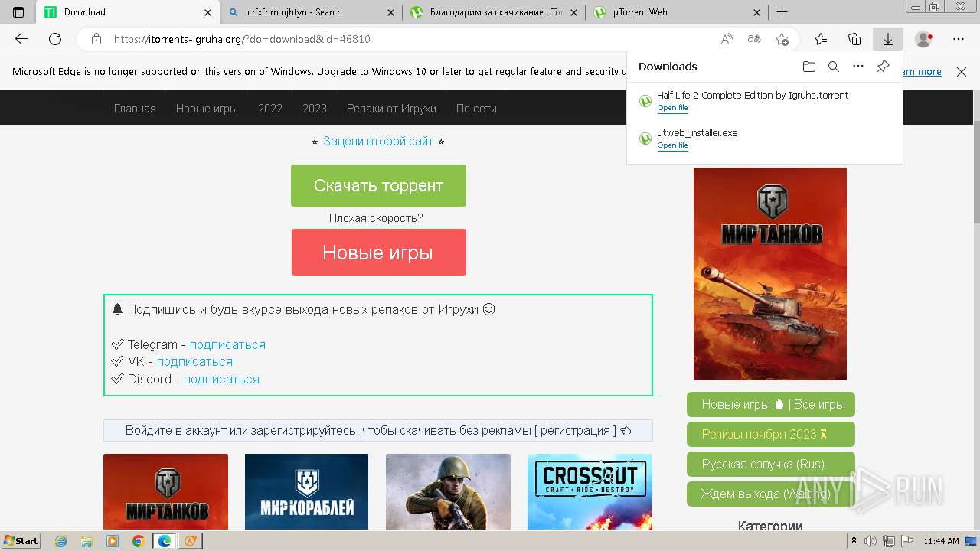Open the soldier game thumbnail
Image resolution: width=980 pixels, height=551 pixels.
448,491
